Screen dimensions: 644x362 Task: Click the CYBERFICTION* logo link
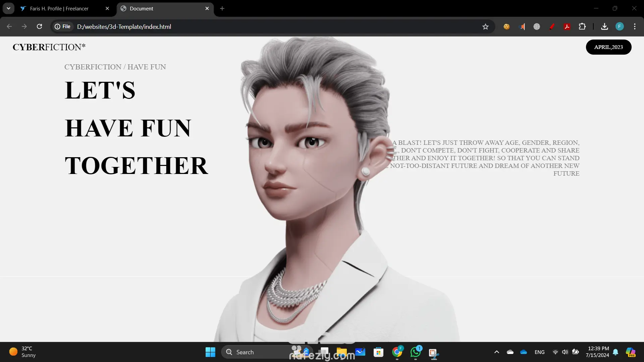(x=49, y=47)
